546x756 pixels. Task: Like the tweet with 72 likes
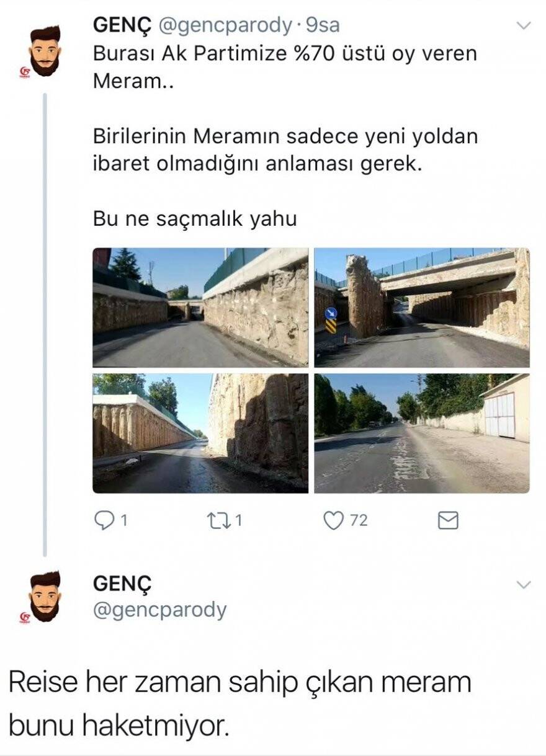(x=334, y=521)
